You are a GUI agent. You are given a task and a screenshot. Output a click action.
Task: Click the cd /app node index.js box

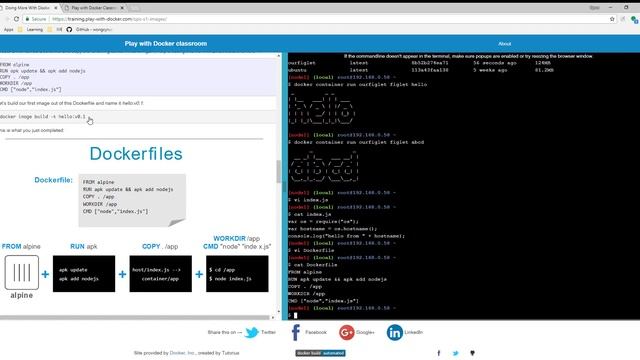click(x=237, y=274)
